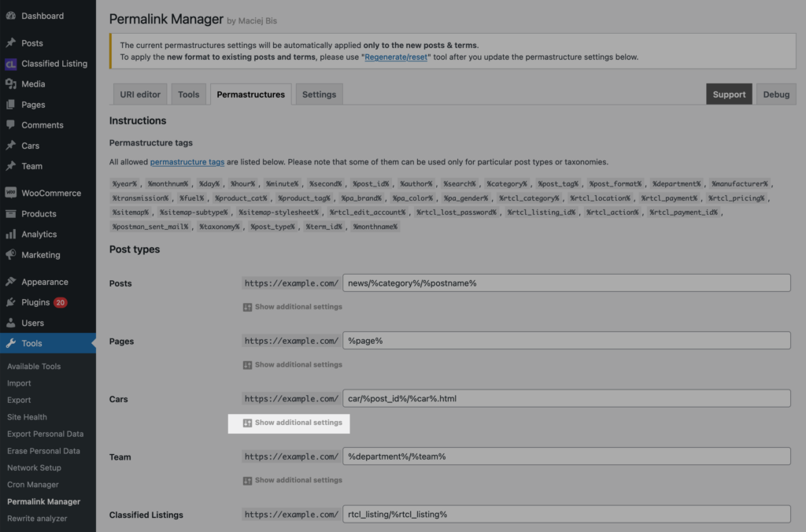The width and height of the screenshot is (806, 532).
Task: Open Rewrite analyzer submenu item
Action: click(x=37, y=519)
